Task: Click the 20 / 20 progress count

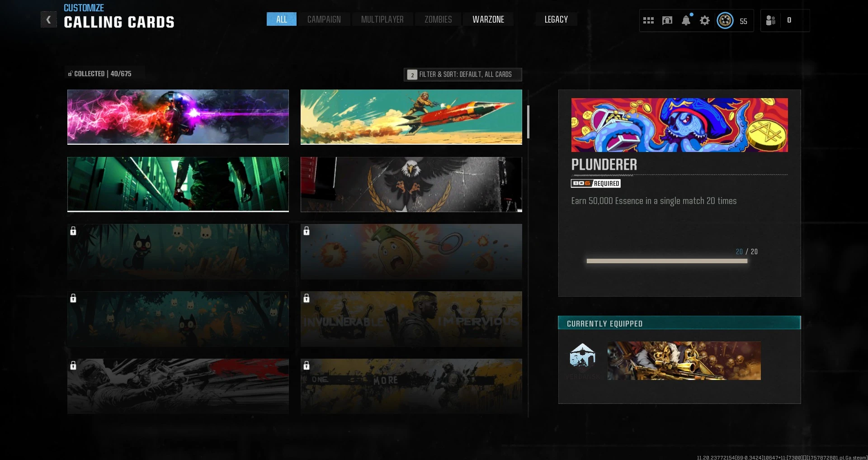Action: click(x=746, y=251)
